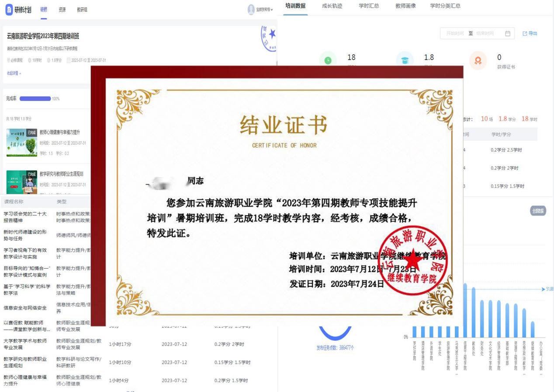Click the 全部数据 filter button
554x392 pixels.
click(538, 211)
